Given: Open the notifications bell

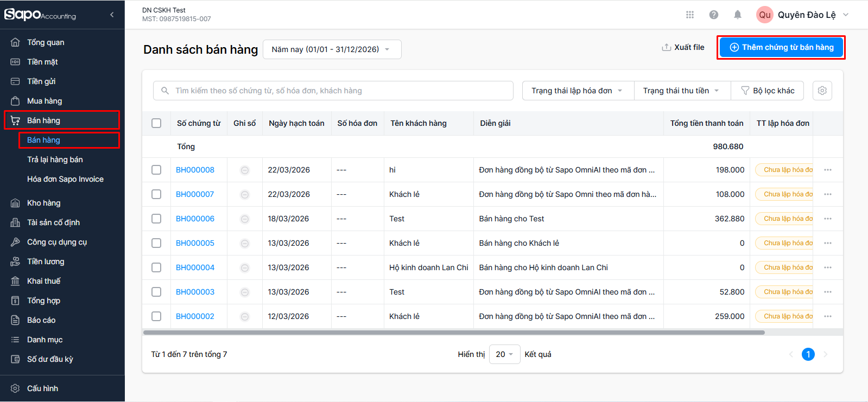Looking at the screenshot, I should pyautogui.click(x=738, y=15).
